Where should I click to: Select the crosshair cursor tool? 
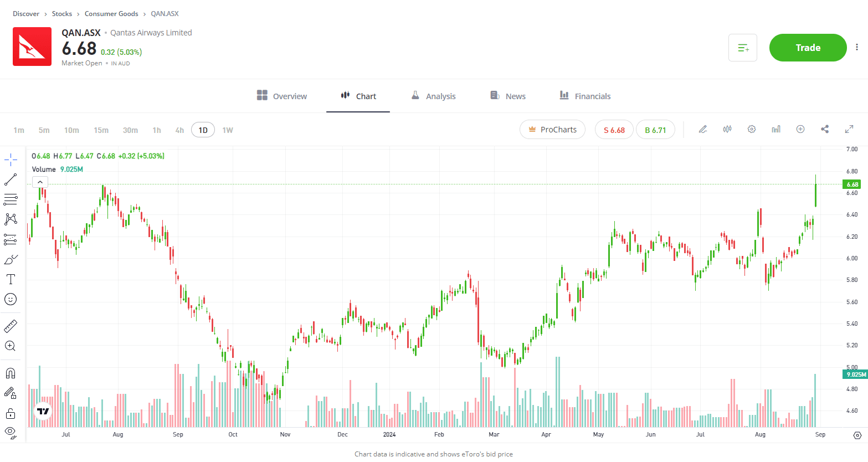click(11, 161)
